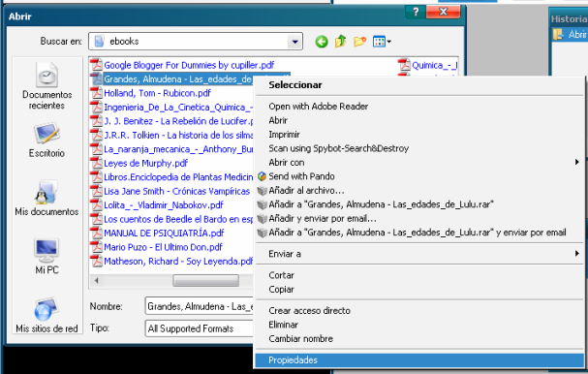Open Mis sitios de red
Viewport: 588px width, 374px height.
pyautogui.click(x=46, y=315)
